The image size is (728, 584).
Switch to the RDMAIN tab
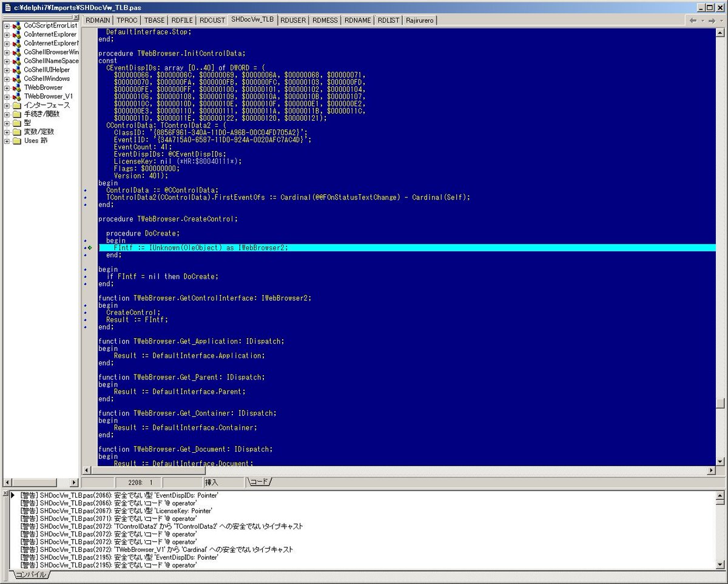point(98,20)
